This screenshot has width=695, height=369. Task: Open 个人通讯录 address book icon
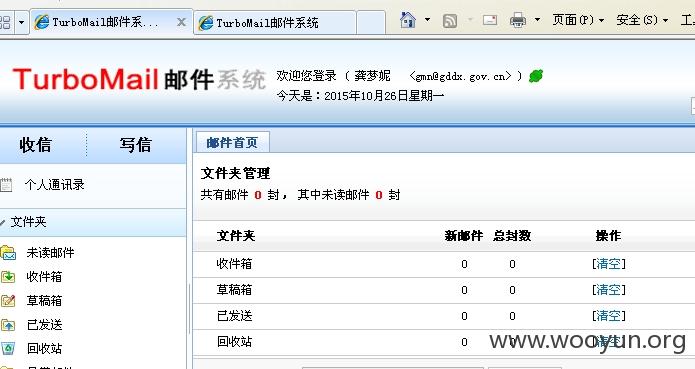coord(6,185)
